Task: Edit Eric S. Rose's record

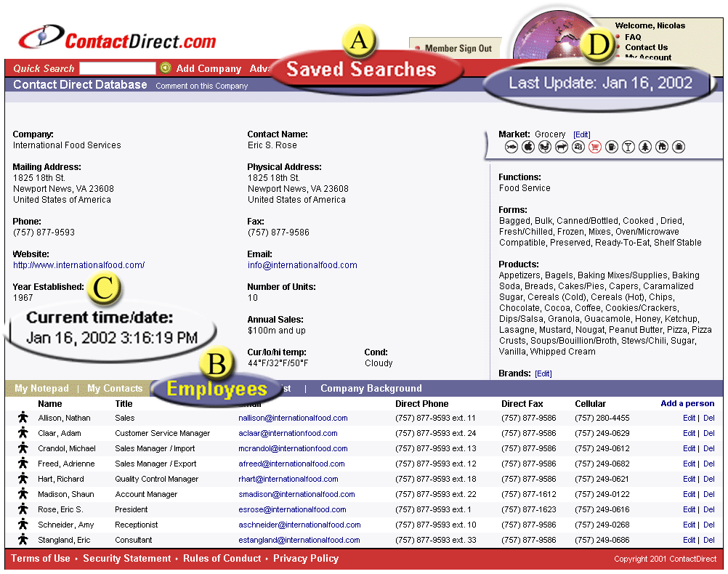Action: (689, 509)
